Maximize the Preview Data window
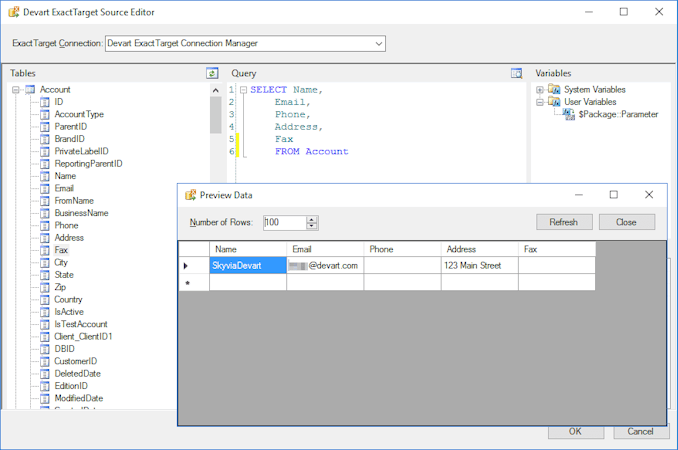The image size is (678, 450). [x=614, y=195]
